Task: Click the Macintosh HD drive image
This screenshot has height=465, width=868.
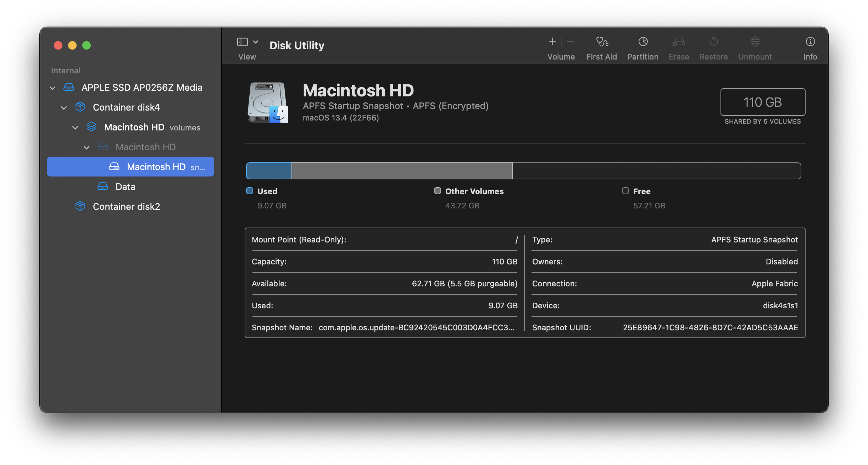Action: 268,103
